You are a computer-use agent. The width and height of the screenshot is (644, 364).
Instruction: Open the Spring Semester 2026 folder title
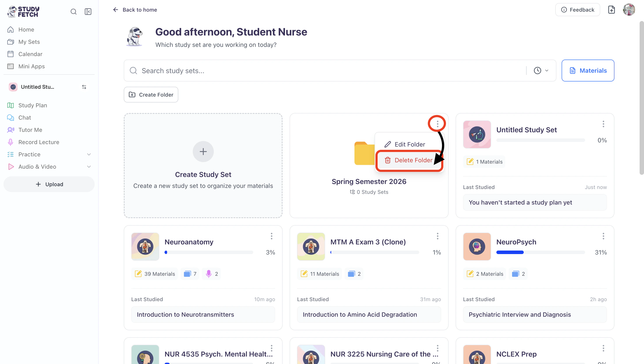369,182
